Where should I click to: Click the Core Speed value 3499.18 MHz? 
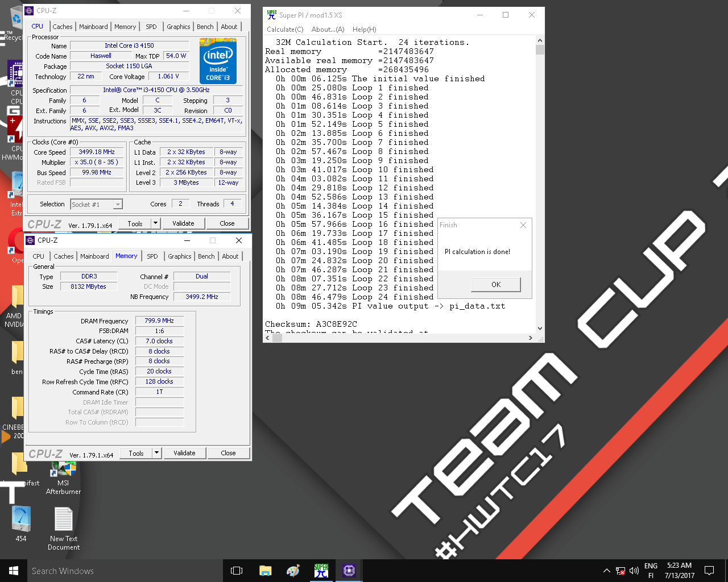click(x=97, y=152)
